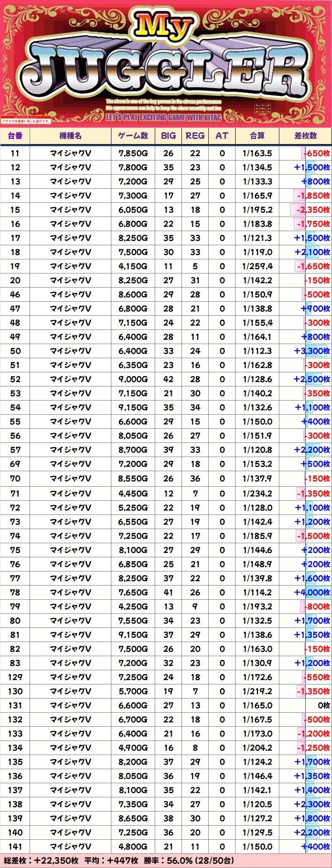The height and width of the screenshot is (868, 332).
Task: Click the 総差枚 +22,350枚 summary text
Action: (x=41, y=861)
